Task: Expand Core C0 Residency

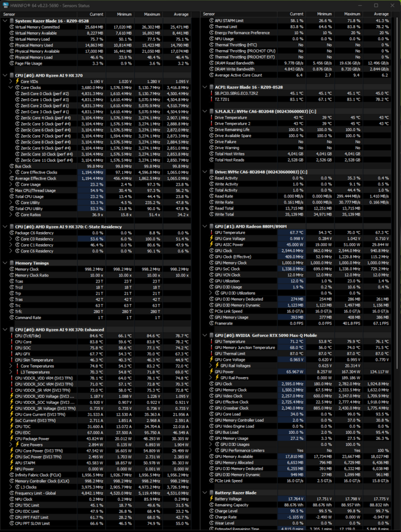Action: [x=11, y=239]
